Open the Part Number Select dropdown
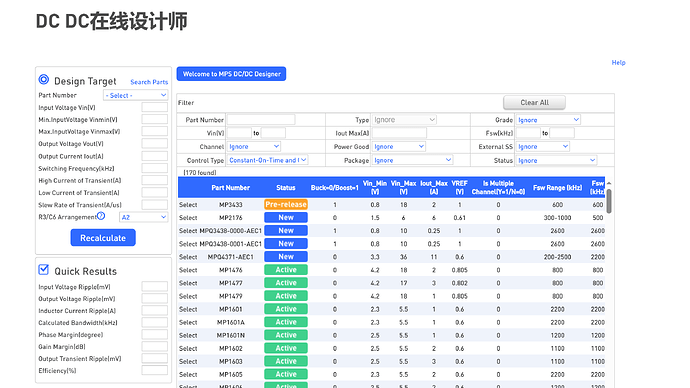The height and width of the screenshot is (388, 690). coord(136,95)
